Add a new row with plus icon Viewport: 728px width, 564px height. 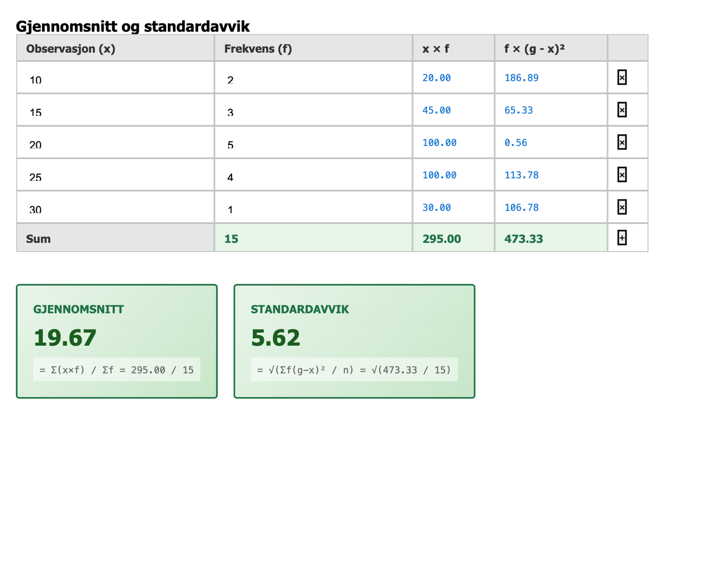(622, 238)
